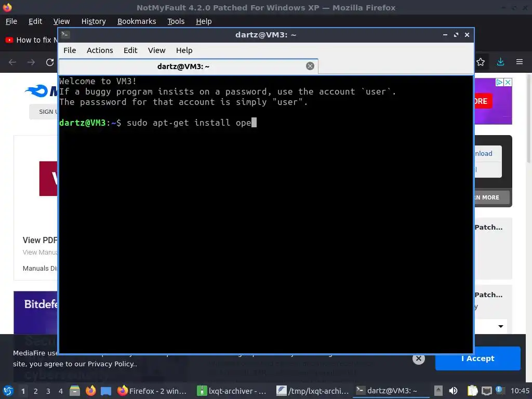This screenshot has height=399, width=532.
Task: Click the LEARN MORE ad button
Action: click(x=491, y=197)
